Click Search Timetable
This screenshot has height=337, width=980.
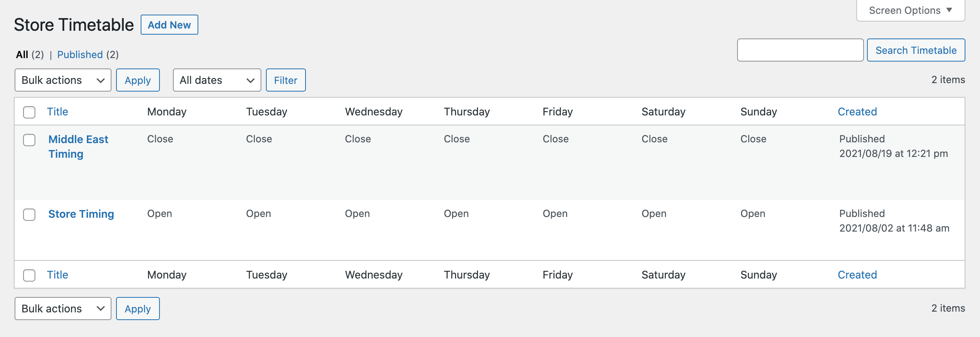(916, 50)
